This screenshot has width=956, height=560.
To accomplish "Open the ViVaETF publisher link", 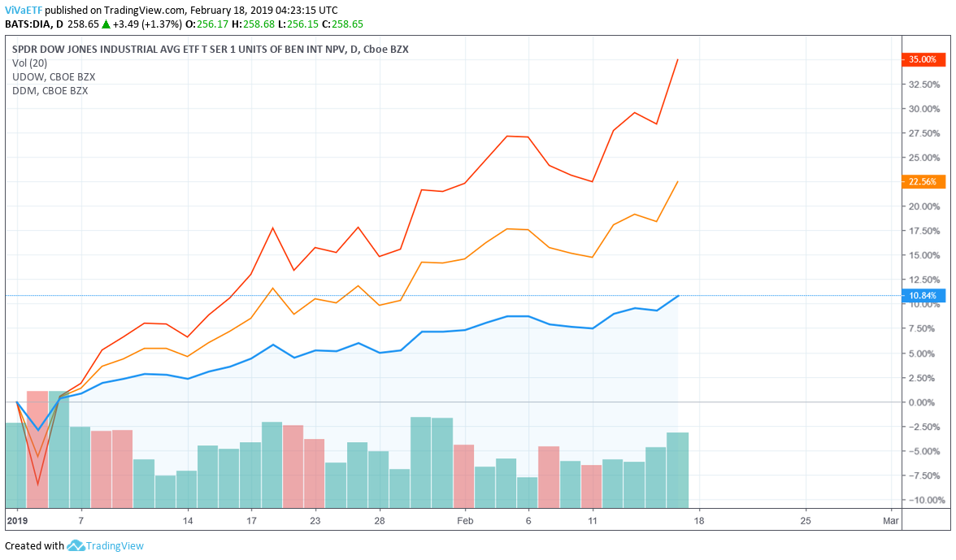I will [x=23, y=11].
